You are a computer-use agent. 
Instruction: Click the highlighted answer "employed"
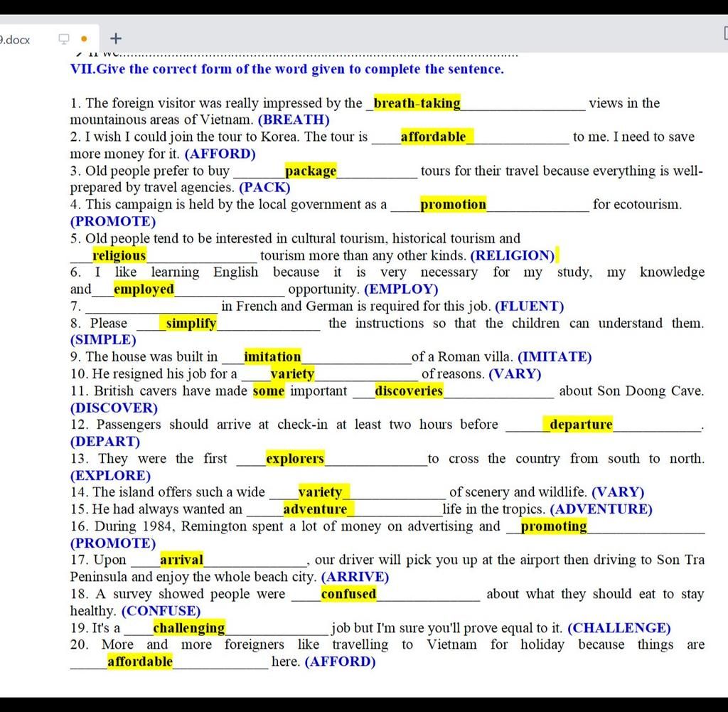click(144, 289)
